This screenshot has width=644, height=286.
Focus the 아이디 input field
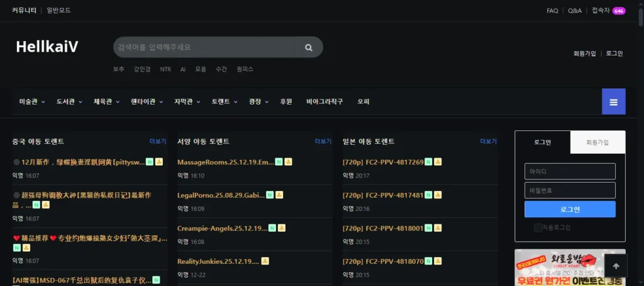570,171
